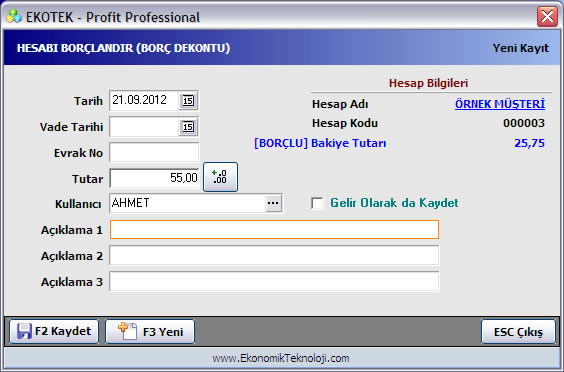This screenshot has height=372, width=564.
Task: Create a new record with F3 Yeni
Action: tap(150, 331)
